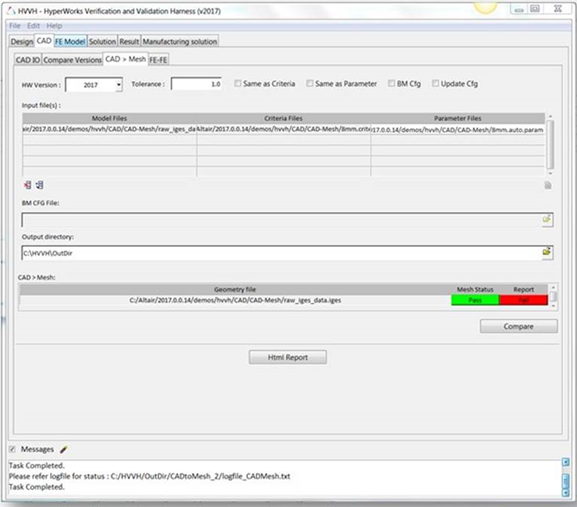This screenshot has height=507, width=577.
Task: Click the HVVH application icon in title bar
Action: click(x=11, y=11)
